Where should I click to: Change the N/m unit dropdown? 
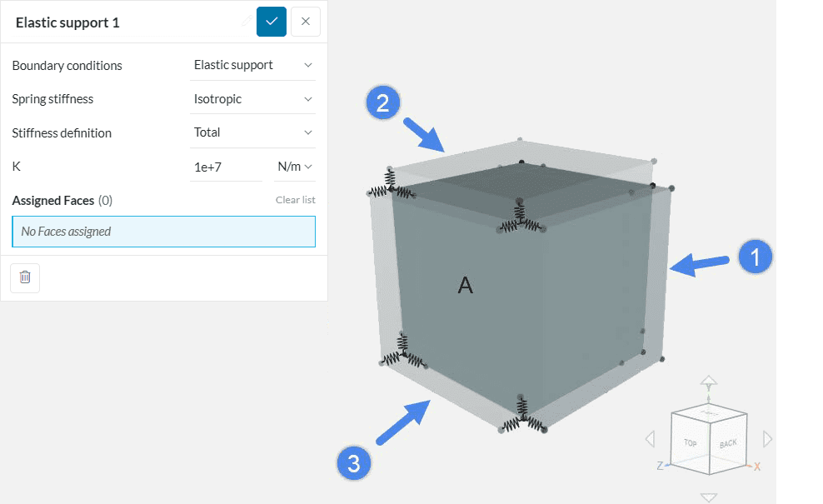(295, 167)
